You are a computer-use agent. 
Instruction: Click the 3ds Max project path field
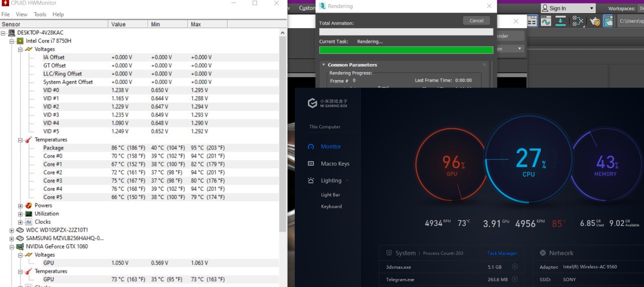pos(630,21)
